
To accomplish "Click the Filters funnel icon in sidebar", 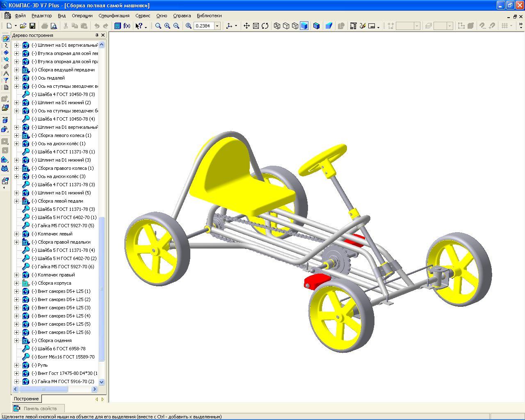I will (6, 80).
